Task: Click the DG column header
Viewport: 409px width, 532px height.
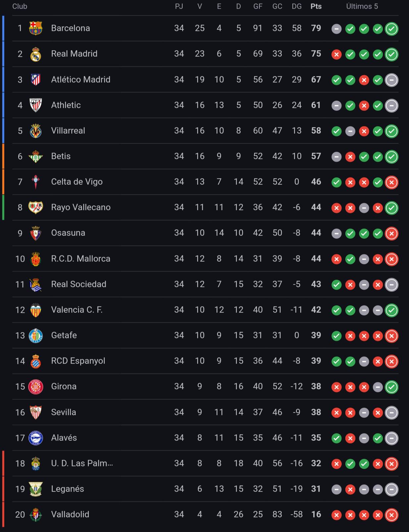Action: [297, 6]
